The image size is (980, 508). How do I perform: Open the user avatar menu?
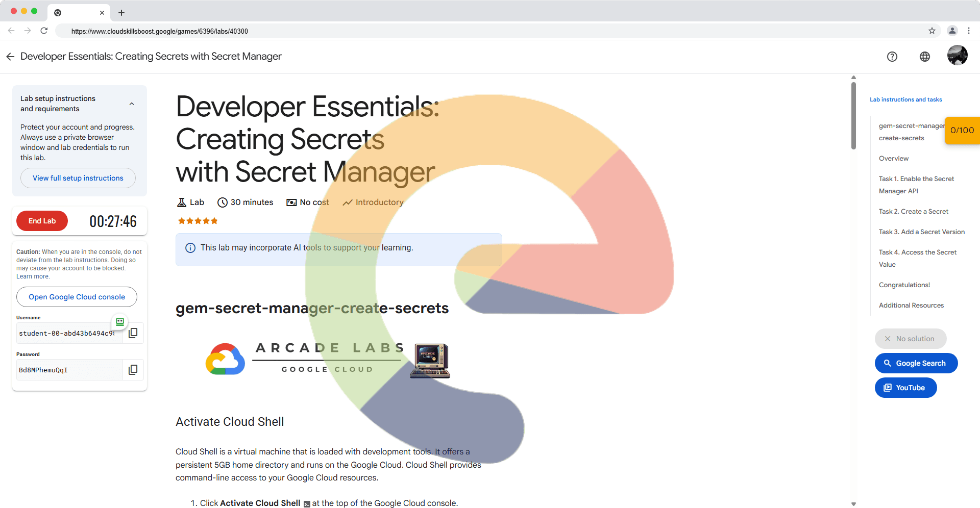click(x=958, y=55)
